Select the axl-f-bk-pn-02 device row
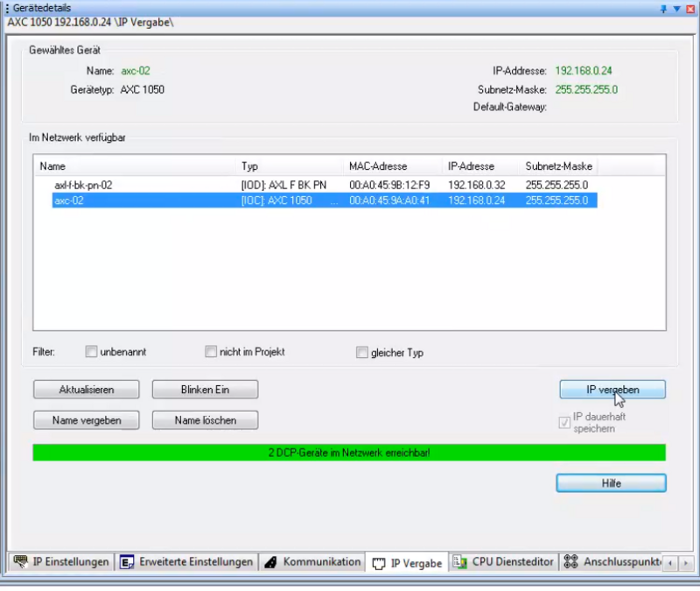700x591 pixels. coord(83,185)
